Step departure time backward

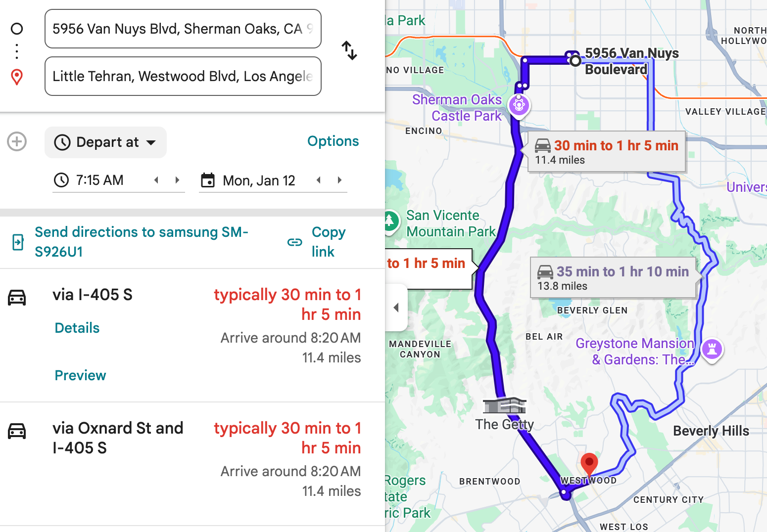coord(156,180)
